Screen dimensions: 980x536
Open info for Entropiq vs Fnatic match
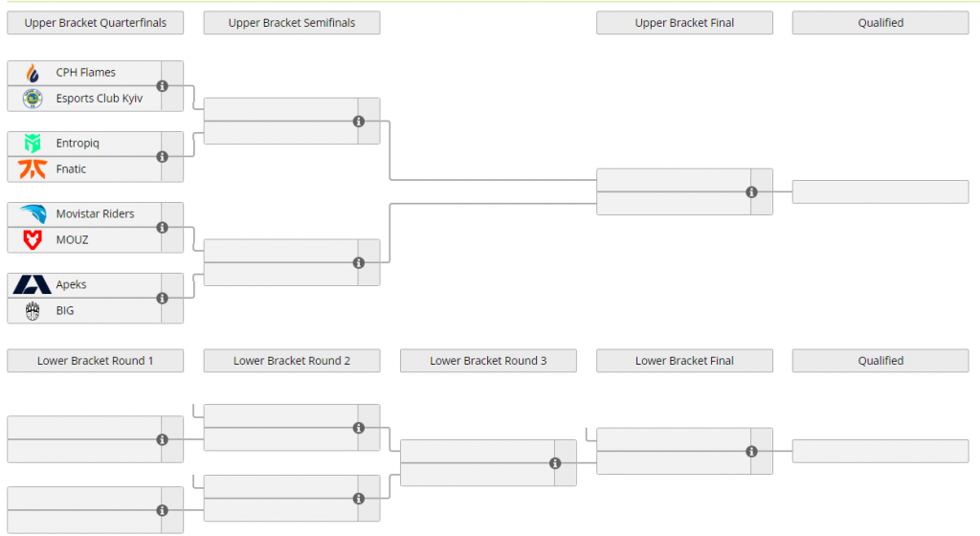(x=163, y=157)
